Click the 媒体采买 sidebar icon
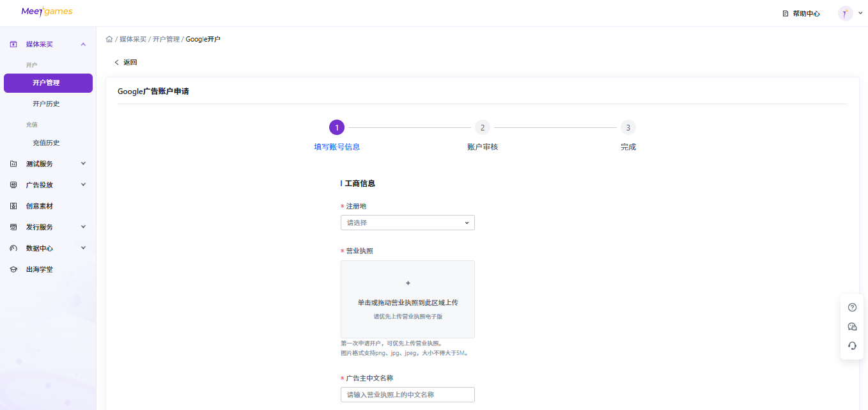Viewport: 868px width, 410px height. (14, 43)
